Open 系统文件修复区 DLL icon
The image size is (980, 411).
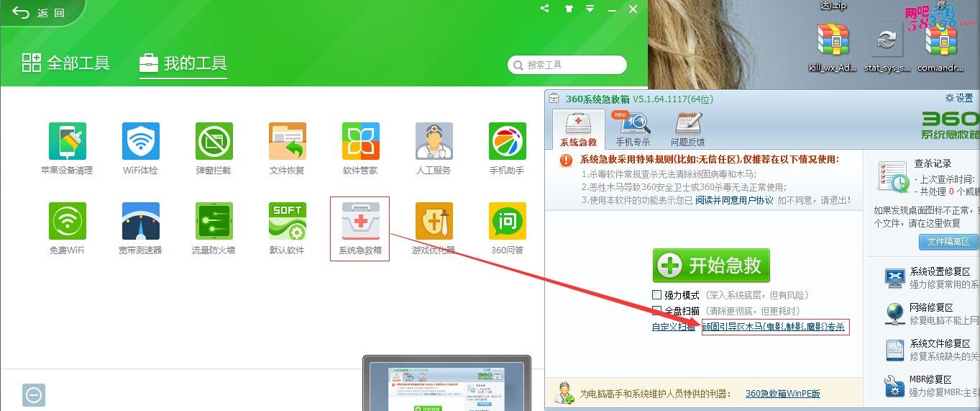point(894,349)
